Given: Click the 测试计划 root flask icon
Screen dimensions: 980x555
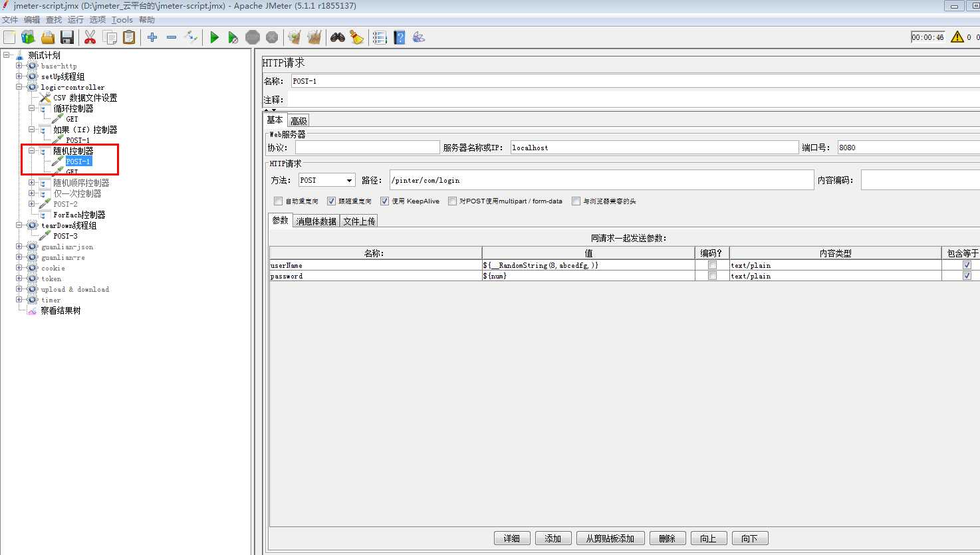Looking at the screenshot, I should [20, 55].
